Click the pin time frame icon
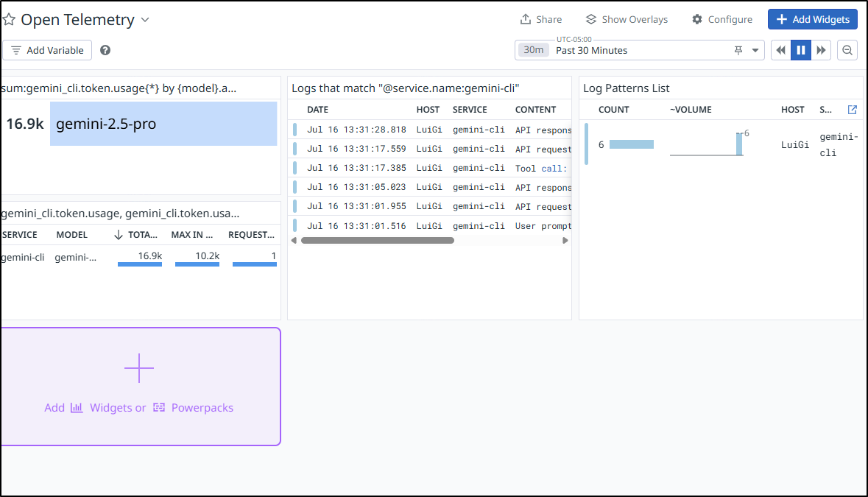Viewport: 868px width, 497px height. click(x=738, y=50)
